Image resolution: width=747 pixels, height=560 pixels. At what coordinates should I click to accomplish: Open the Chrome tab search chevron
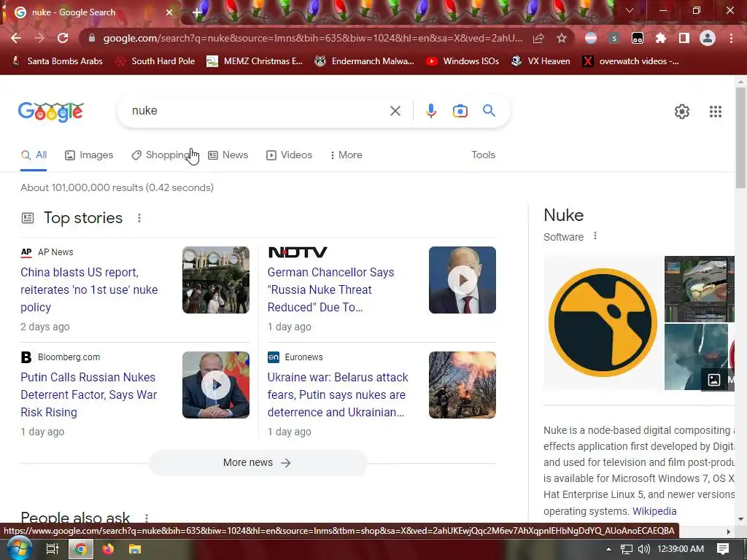(x=630, y=10)
